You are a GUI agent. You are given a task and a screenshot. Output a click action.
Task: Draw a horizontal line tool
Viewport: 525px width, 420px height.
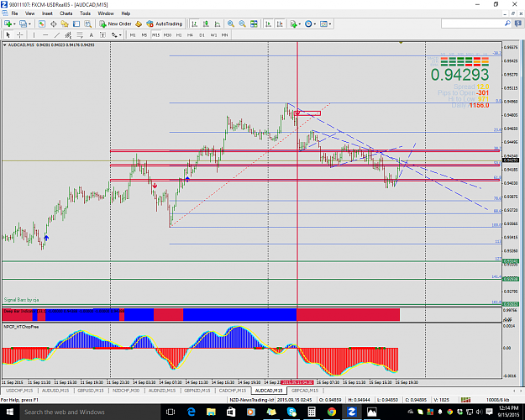click(x=45, y=34)
